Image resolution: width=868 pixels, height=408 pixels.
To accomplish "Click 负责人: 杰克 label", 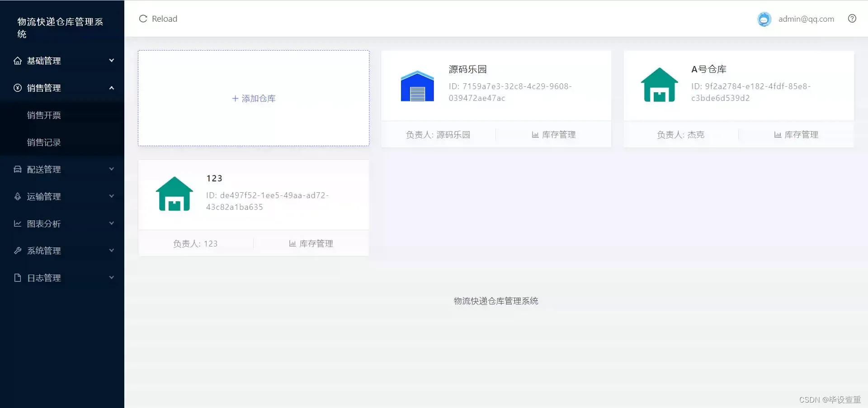I will pos(680,135).
